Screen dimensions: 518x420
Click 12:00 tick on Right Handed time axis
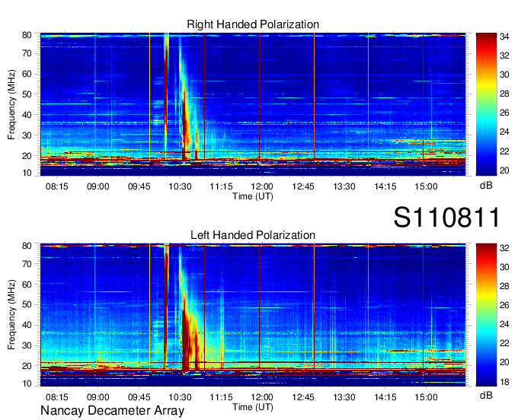tap(262, 186)
